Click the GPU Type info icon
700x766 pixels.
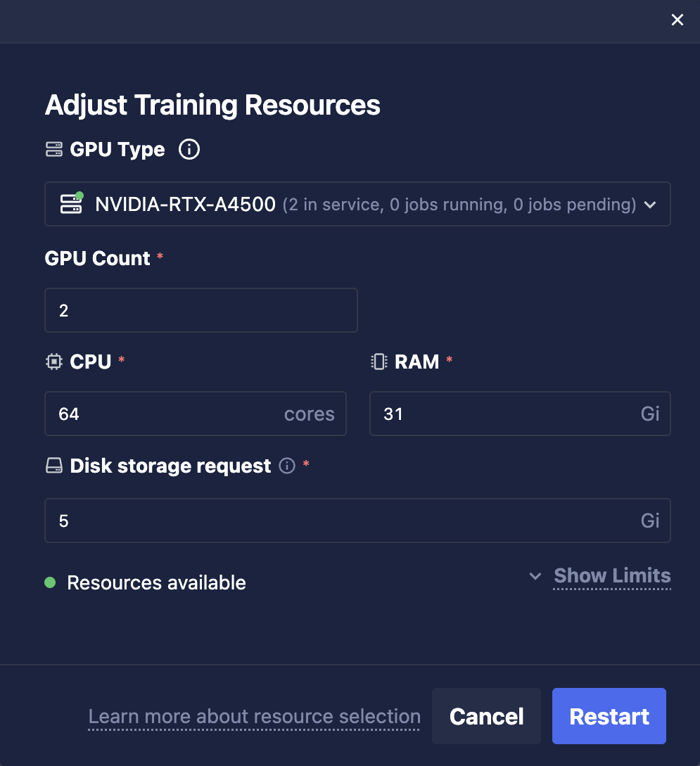pyautogui.click(x=189, y=149)
